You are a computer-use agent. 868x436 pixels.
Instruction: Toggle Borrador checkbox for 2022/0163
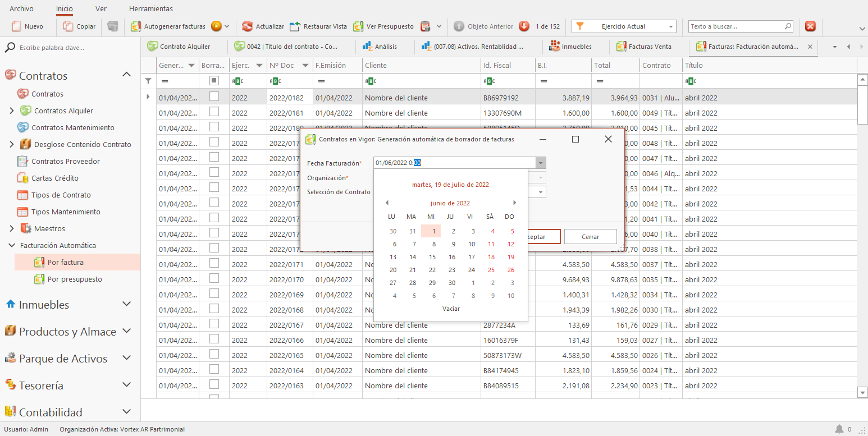click(x=214, y=384)
